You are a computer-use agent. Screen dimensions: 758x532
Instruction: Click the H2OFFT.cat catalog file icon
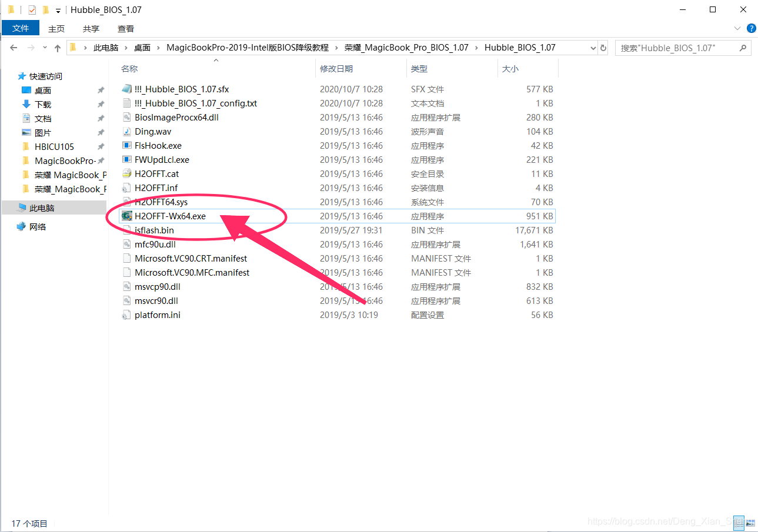coord(126,174)
